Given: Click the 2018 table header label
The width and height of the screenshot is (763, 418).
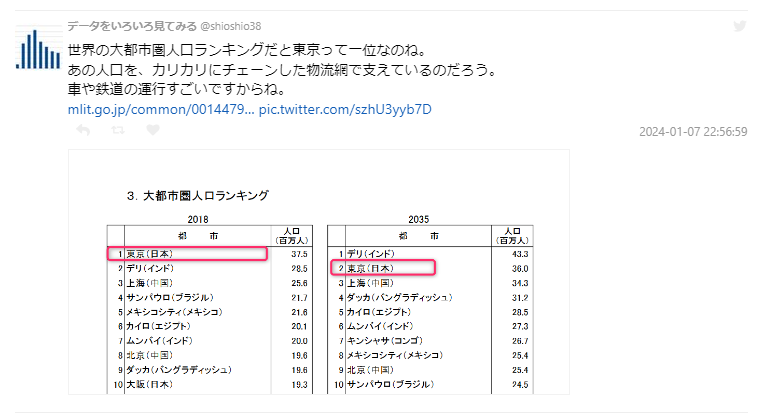Looking at the screenshot, I should tap(197, 218).
